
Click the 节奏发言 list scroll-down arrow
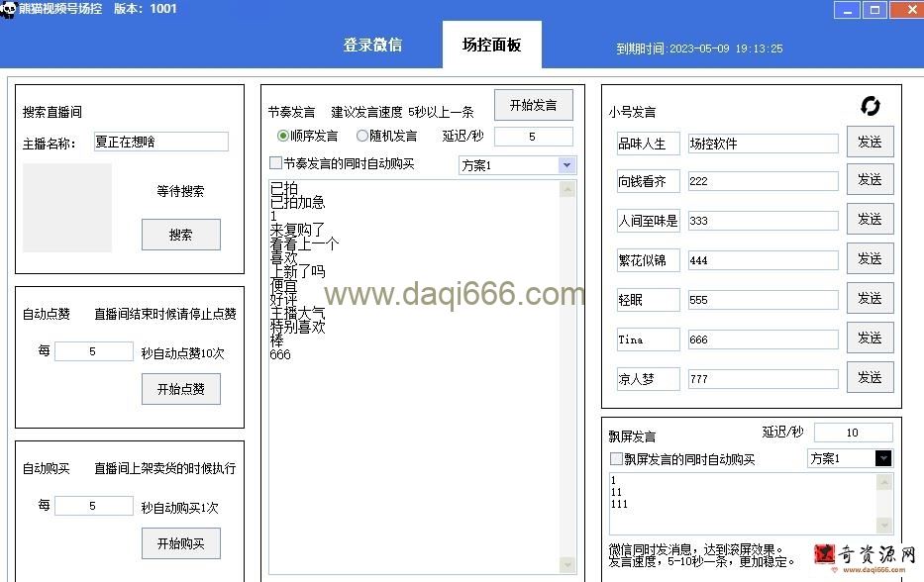(567, 564)
